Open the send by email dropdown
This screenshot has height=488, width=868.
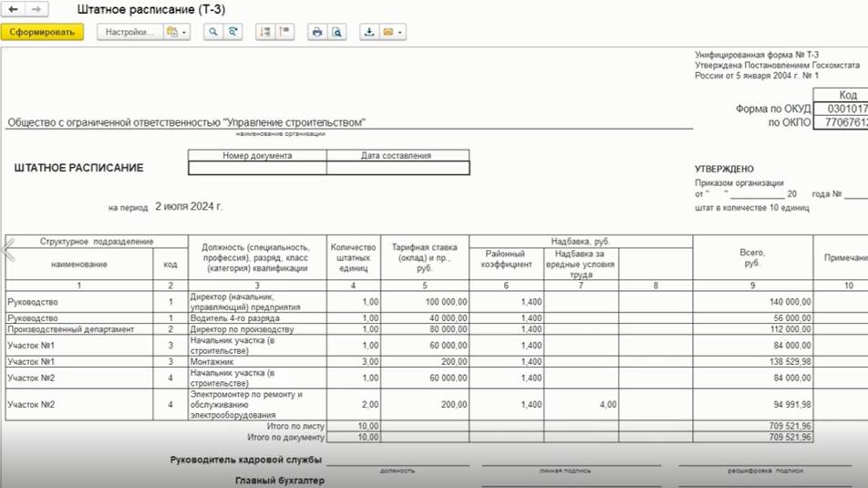click(x=392, y=32)
